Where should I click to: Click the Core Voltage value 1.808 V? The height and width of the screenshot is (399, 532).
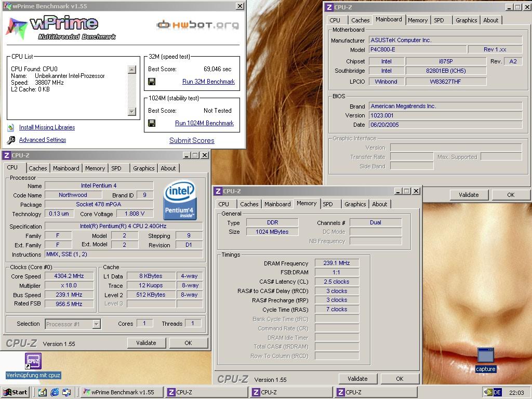click(135, 214)
